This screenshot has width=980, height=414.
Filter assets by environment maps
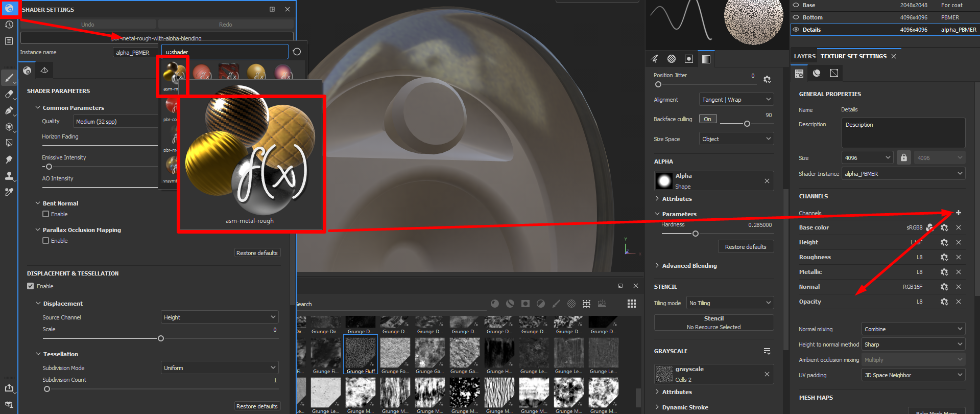tap(602, 304)
